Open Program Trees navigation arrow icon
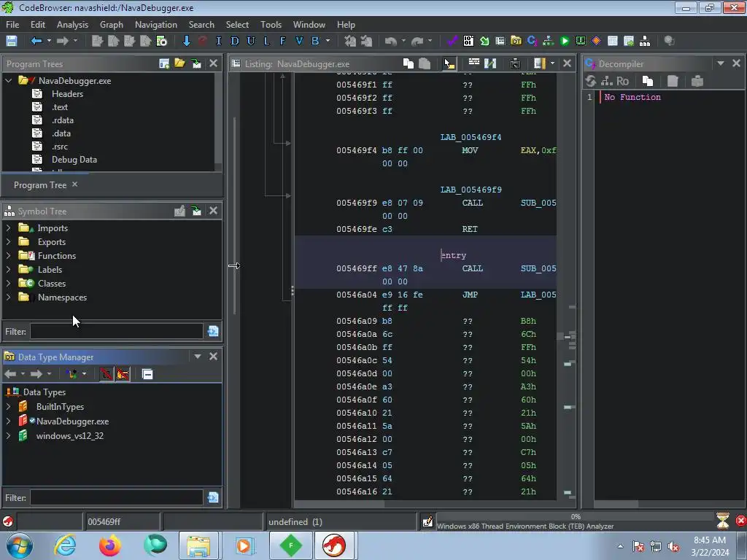The image size is (747, 560). coord(196,63)
